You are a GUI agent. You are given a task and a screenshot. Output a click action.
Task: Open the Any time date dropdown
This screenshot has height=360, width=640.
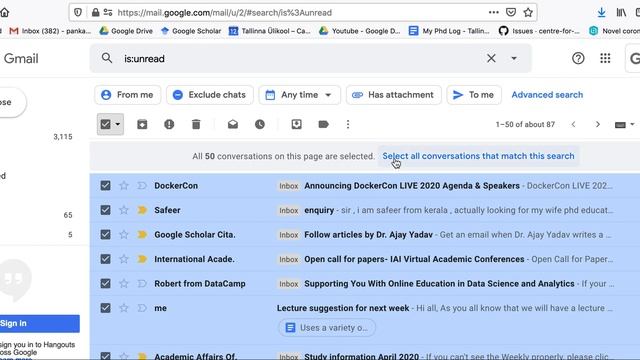tap(299, 95)
